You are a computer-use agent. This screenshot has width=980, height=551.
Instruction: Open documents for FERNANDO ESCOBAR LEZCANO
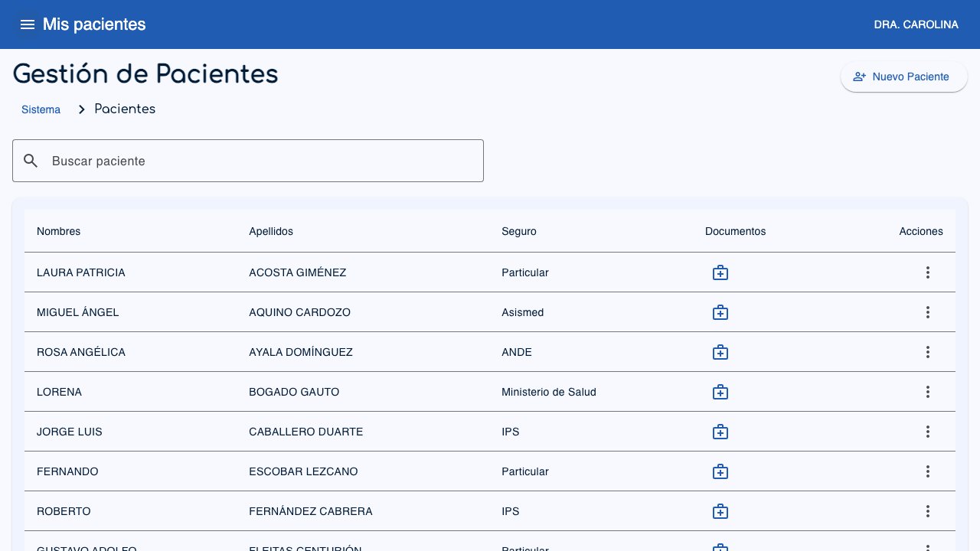click(x=720, y=471)
